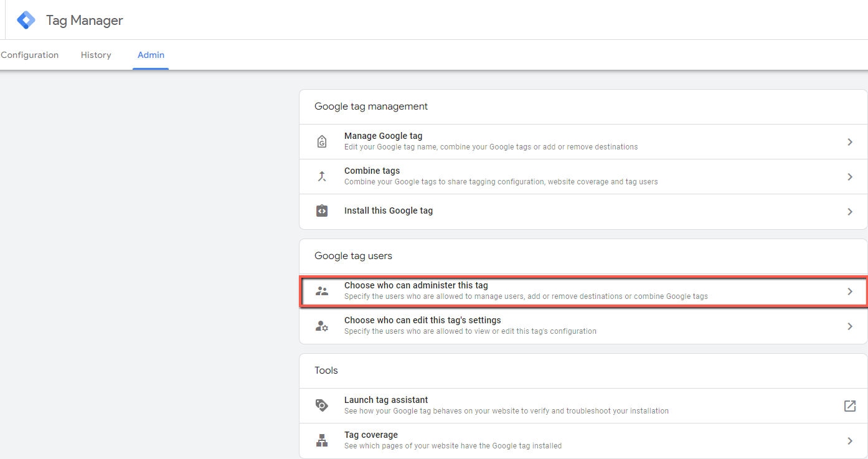Open Tag coverage

click(x=583, y=441)
